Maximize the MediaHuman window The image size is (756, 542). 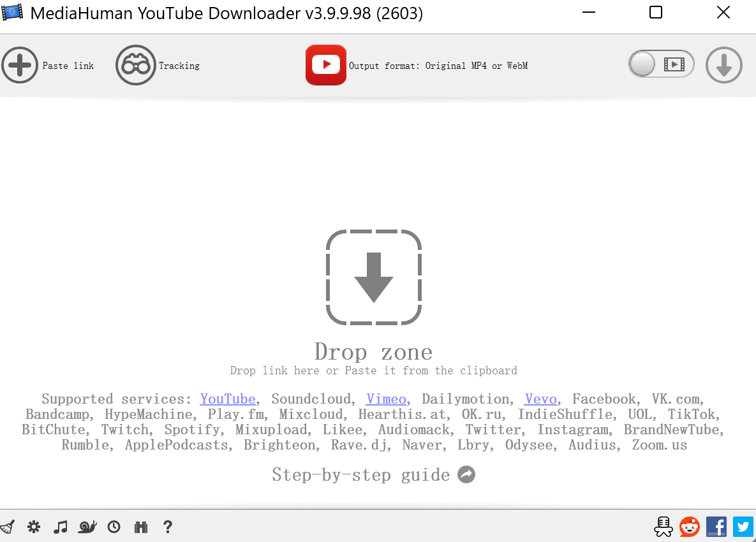point(656,13)
